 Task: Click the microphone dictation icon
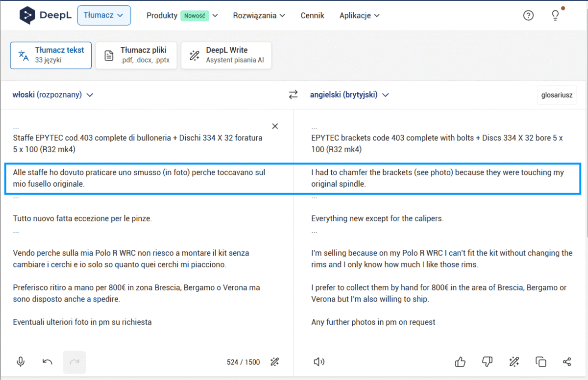click(x=21, y=362)
